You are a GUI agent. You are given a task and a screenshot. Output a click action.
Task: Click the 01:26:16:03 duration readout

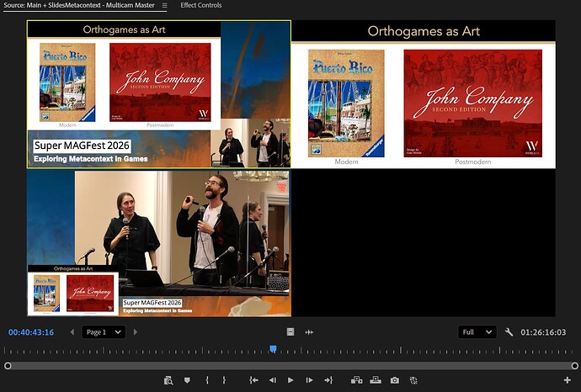543,332
